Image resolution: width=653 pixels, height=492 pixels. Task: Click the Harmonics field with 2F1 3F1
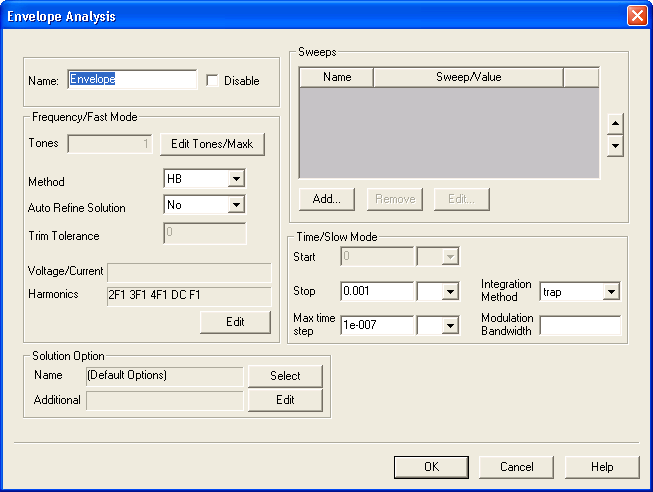pyautogui.click(x=189, y=296)
